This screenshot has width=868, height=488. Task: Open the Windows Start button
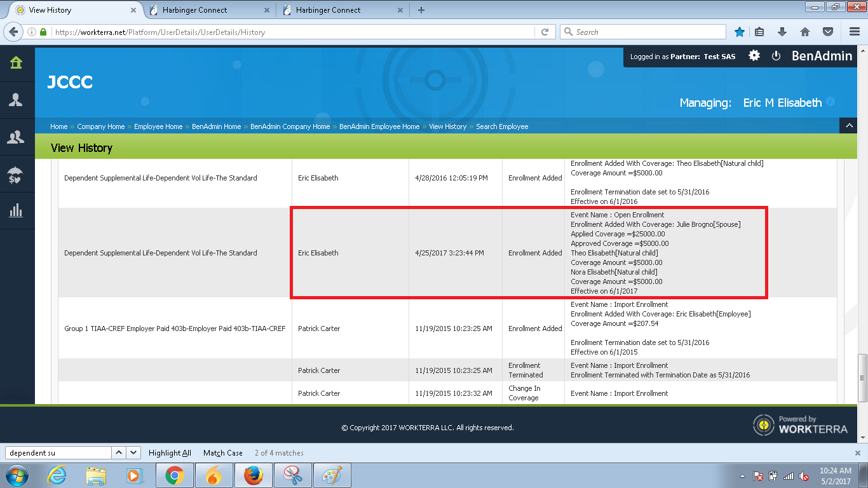pyautogui.click(x=17, y=475)
